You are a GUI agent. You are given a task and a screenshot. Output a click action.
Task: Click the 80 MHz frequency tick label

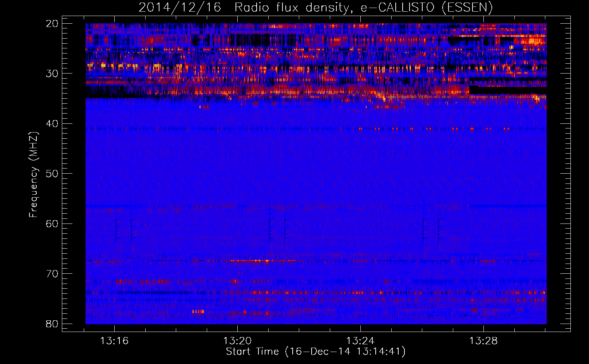coord(52,324)
